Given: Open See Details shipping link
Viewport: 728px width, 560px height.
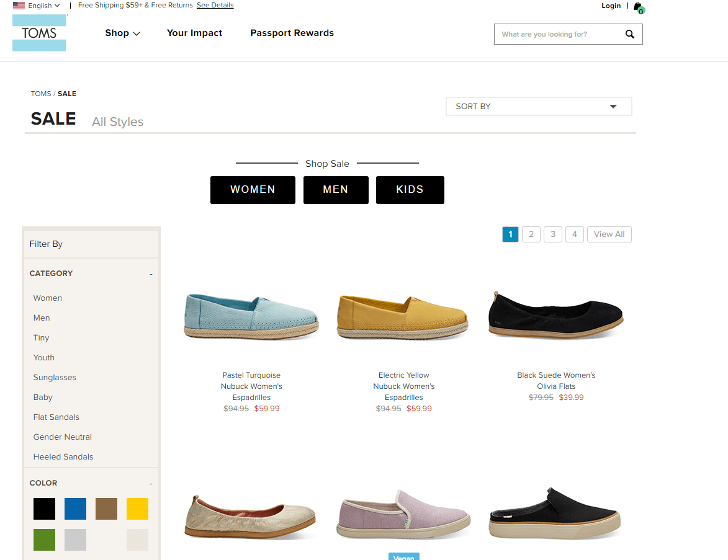Looking at the screenshot, I should coord(215,5).
